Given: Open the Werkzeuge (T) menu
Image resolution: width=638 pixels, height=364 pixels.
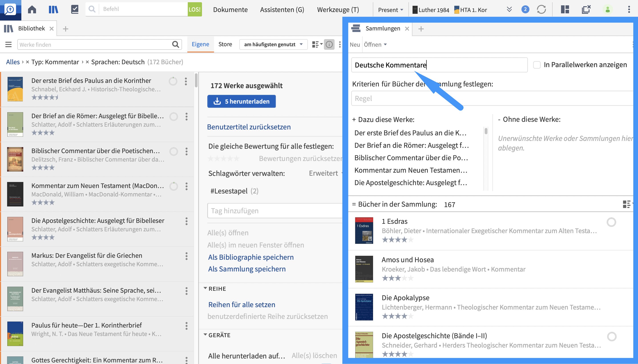Looking at the screenshot, I should coord(338,10).
